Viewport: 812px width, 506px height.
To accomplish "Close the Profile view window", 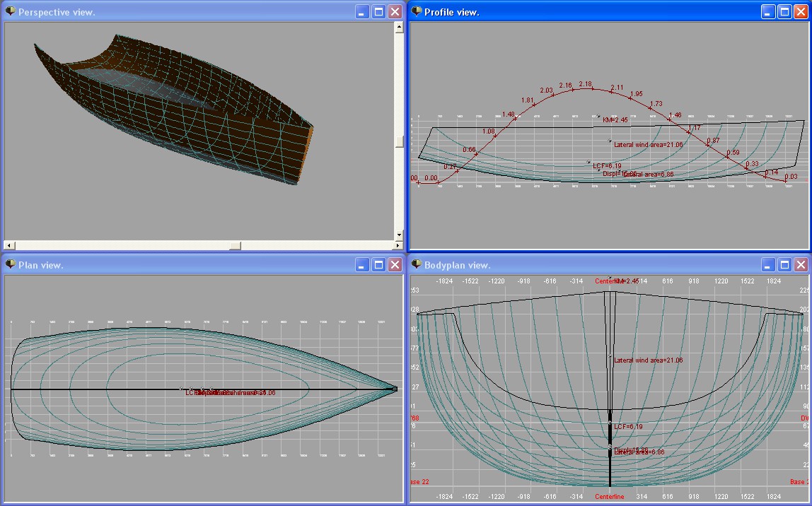I will [x=801, y=11].
